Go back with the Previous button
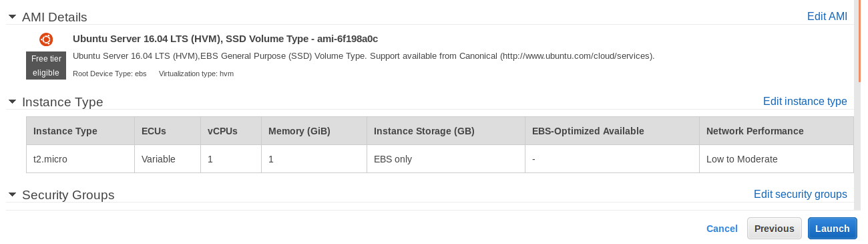This screenshot has height=244, width=868. click(775, 228)
